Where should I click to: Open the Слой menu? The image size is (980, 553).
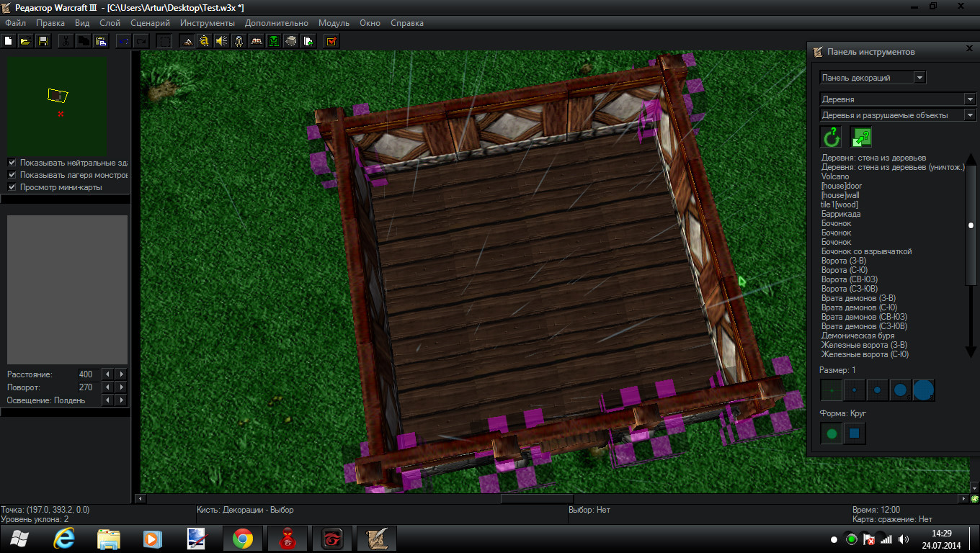[110, 23]
